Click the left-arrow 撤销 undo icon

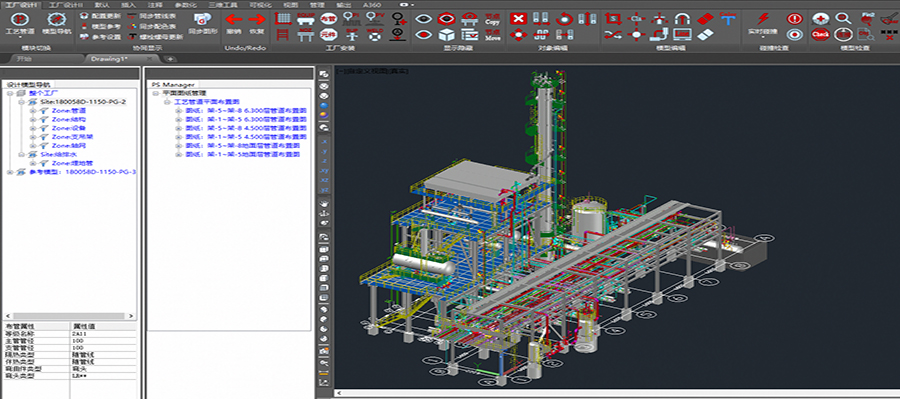[x=234, y=19]
